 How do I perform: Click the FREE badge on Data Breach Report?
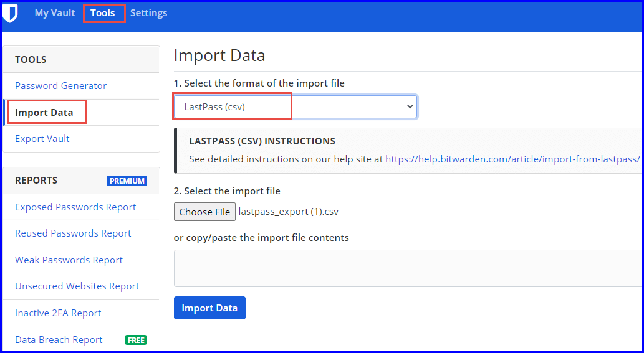point(136,340)
